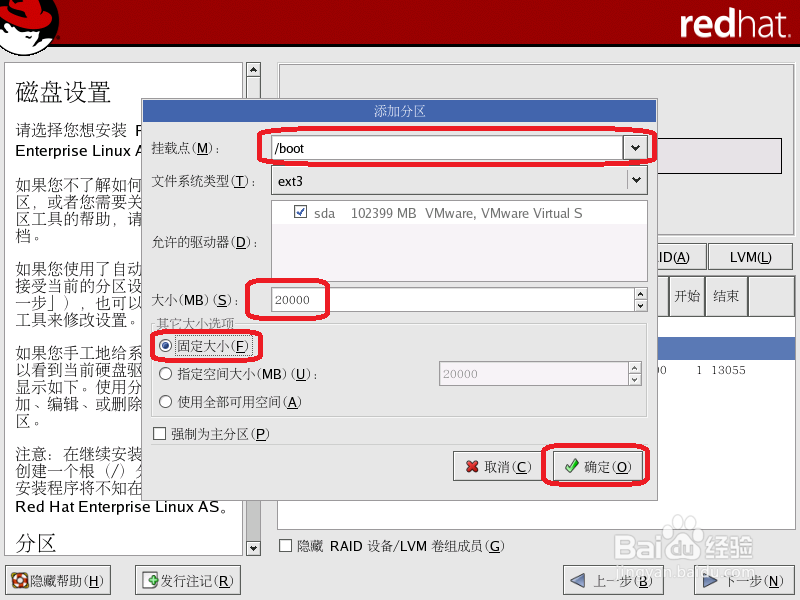
Task: Click the help panel scroll-up arrow
Action: coord(254,69)
